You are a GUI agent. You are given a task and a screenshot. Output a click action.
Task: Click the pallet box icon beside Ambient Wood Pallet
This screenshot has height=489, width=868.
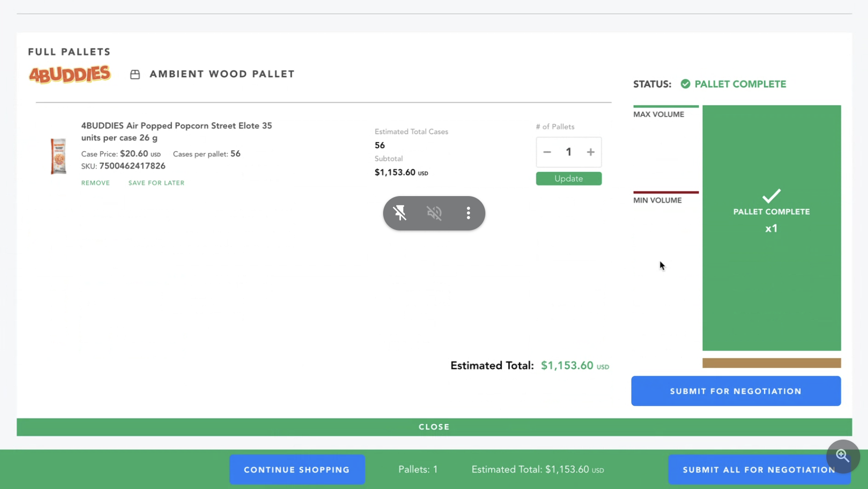point(135,74)
